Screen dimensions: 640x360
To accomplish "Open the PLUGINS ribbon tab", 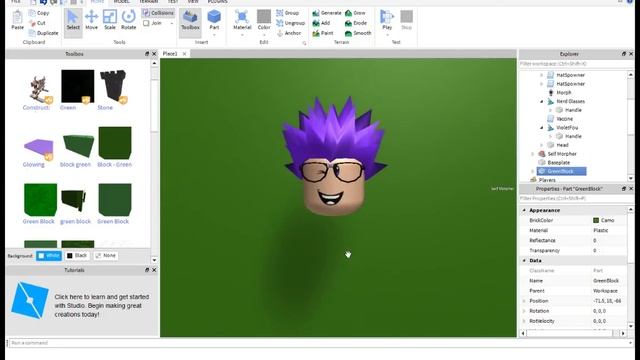I will pos(218,2).
